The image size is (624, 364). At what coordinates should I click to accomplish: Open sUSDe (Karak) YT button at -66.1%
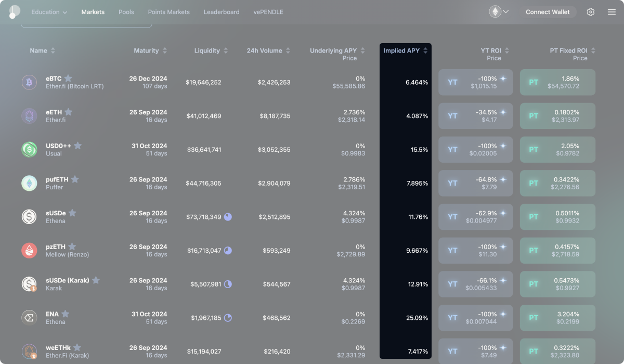(x=476, y=284)
